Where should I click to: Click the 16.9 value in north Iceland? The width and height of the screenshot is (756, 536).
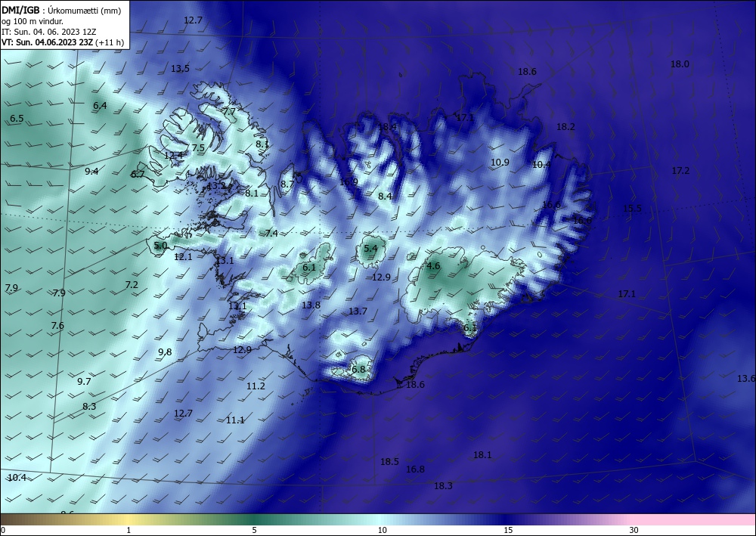click(349, 181)
